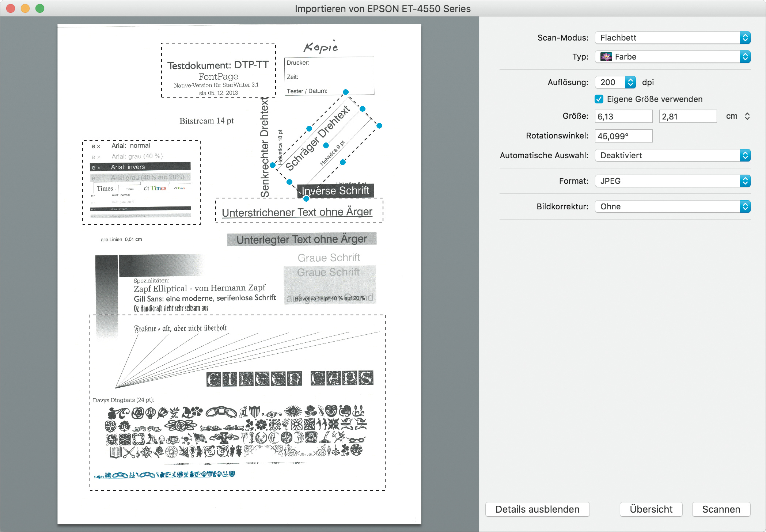Click the Größe width field 6,13
The width and height of the screenshot is (766, 532).
623,116
